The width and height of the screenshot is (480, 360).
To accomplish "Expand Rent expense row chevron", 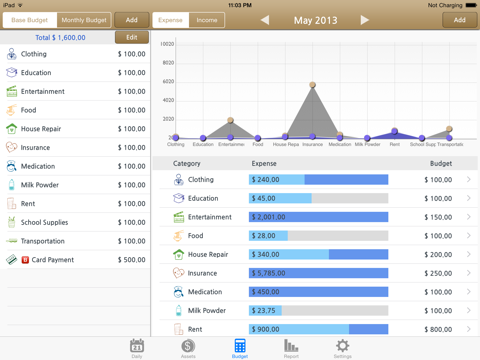I will pyautogui.click(x=469, y=329).
